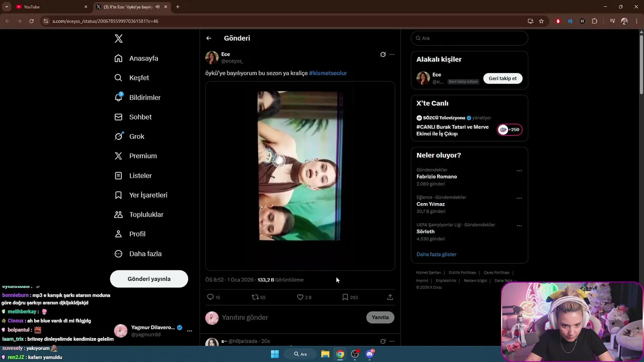Screen dimensions: 644x362
Task: Open account options next to Yagmur Dilavero
Action: pyautogui.click(x=190, y=331)
